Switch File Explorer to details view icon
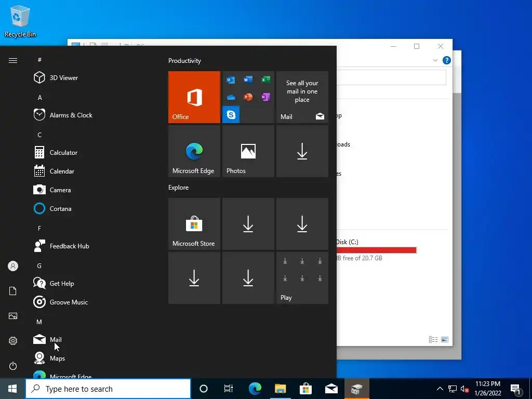Image resolution: width=532 pixels, height=399 pixels. [433, 339]
